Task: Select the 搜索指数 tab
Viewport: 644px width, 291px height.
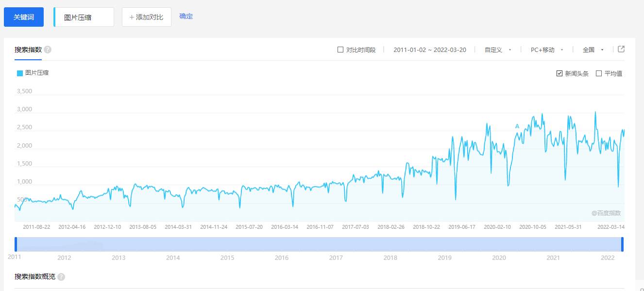Action: click(28, 50)
